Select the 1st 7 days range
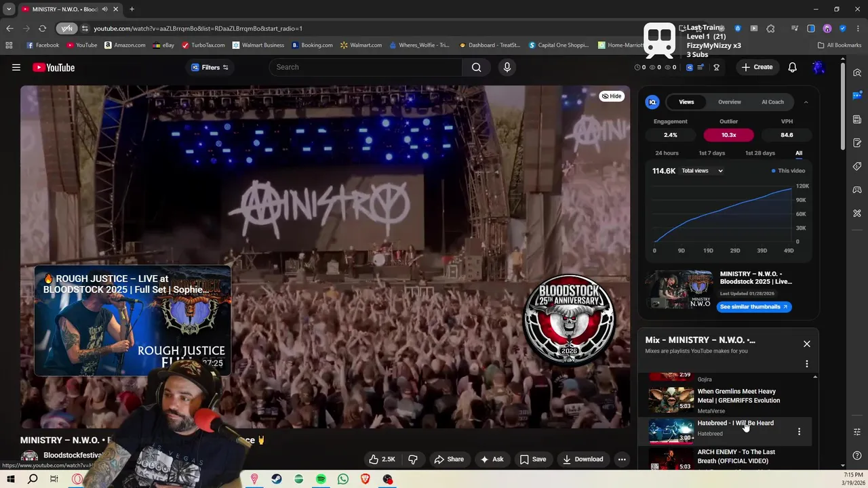Screen dimensions: 868x488 pos(711,153)
